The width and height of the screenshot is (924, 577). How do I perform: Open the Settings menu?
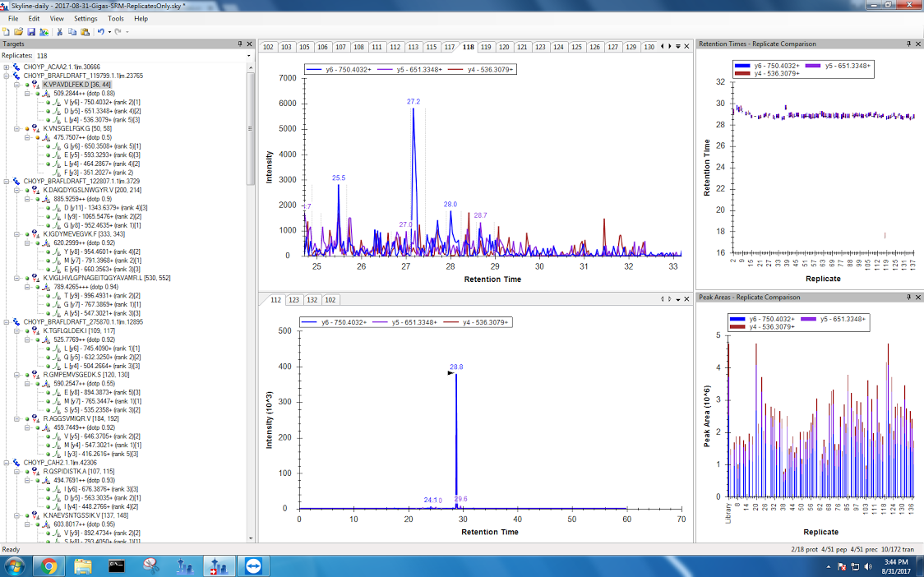(85, 18)
